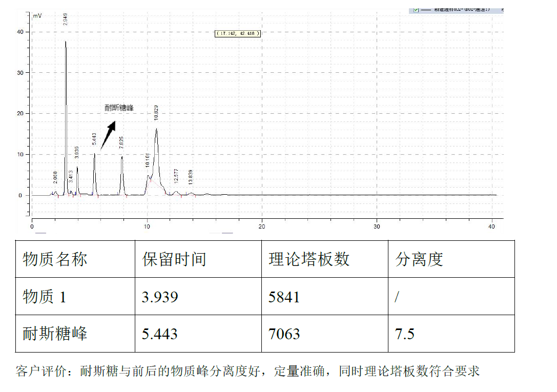557x392 pixels.
Task: Select the 5.443 peak label
Action: coord(94,139)
